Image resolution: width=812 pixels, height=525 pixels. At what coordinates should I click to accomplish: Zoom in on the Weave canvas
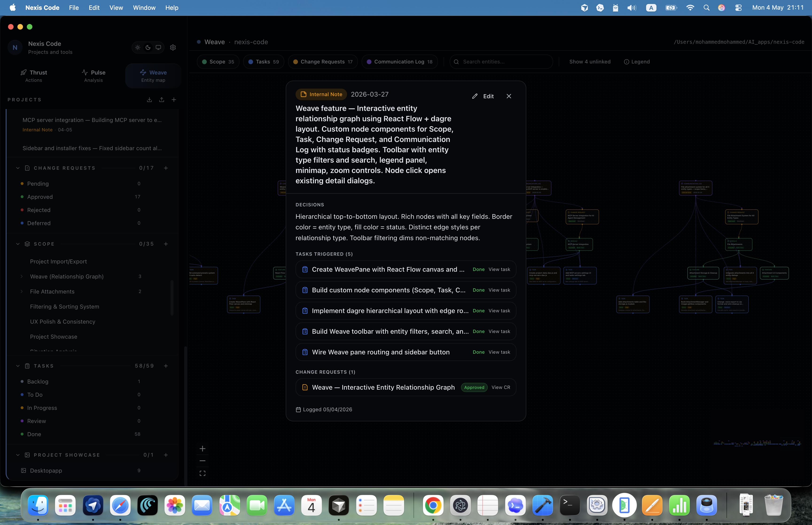[202, 449]
